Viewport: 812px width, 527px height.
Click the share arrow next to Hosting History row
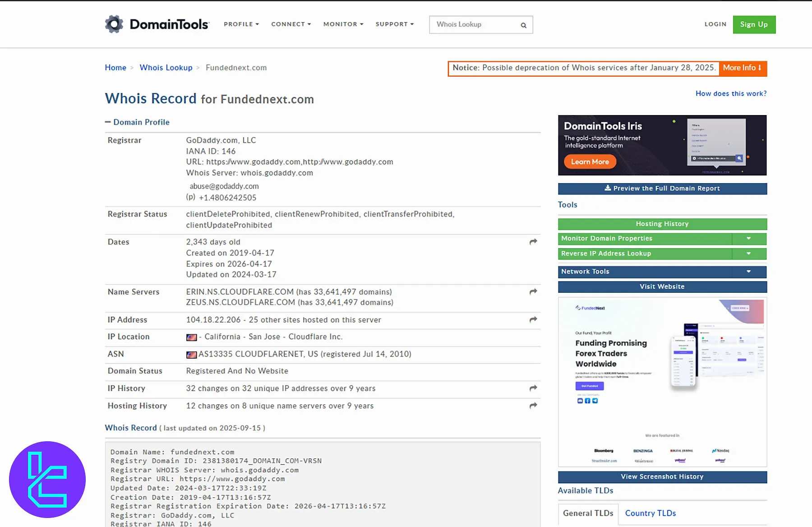point(533,406)
